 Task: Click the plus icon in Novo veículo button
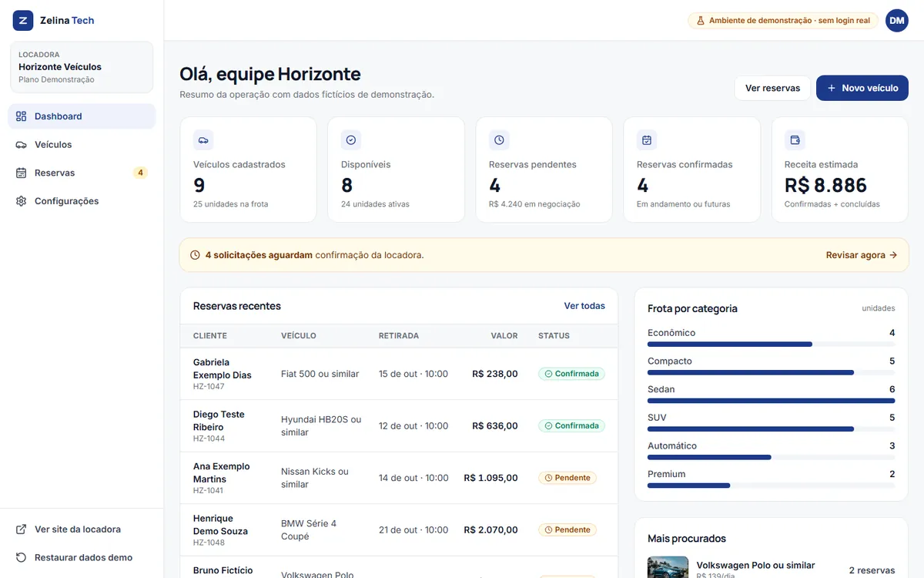tap(832, 89)
